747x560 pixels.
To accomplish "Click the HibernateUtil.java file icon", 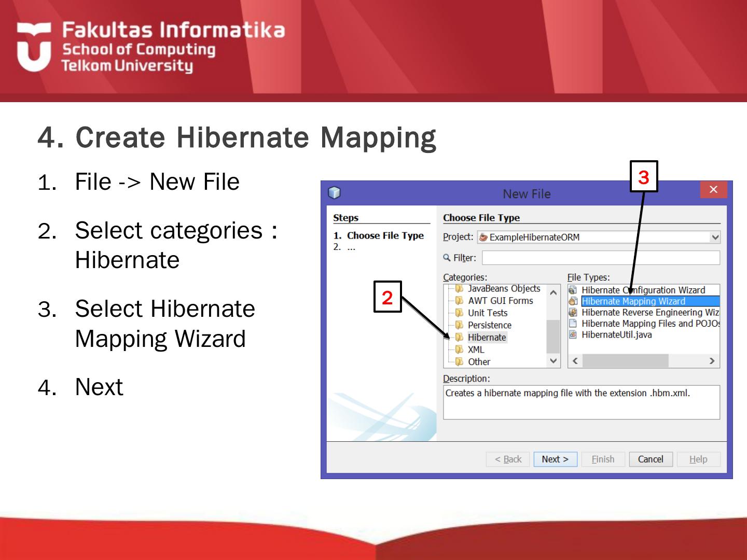I will coord(573,334).
